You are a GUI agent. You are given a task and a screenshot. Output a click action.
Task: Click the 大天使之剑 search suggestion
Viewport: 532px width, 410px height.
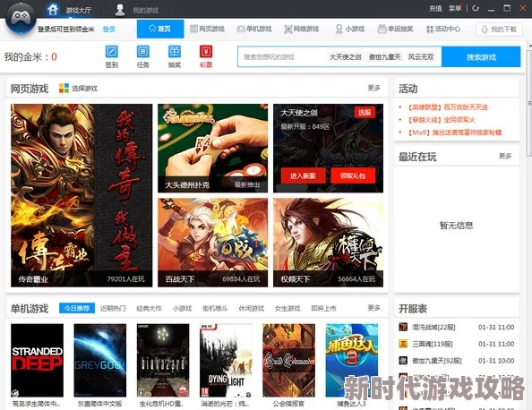point(345,57)
